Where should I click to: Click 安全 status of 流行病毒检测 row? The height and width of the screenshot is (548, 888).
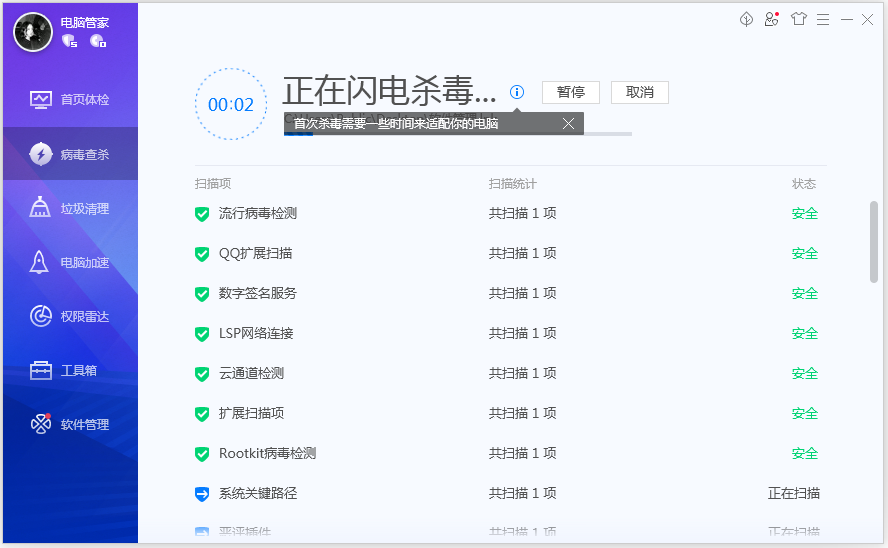pyautogui.click(x=805, y=213)
